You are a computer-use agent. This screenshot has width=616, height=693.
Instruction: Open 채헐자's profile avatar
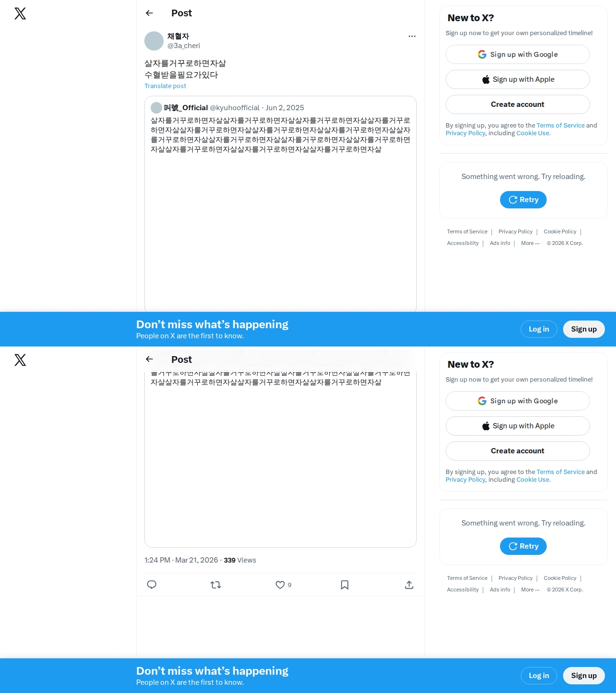coord(154,41)
